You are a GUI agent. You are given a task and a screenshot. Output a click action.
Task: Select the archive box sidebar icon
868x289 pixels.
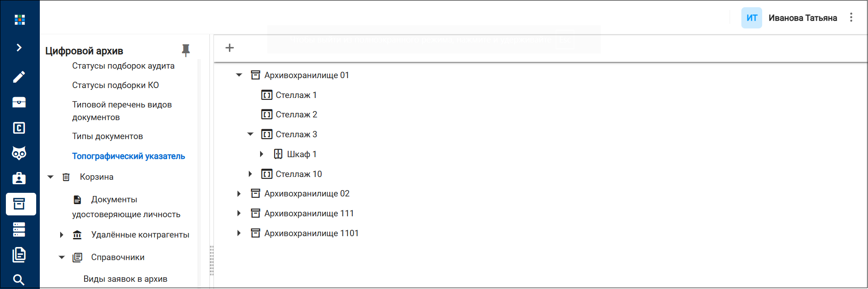point(21,204)
